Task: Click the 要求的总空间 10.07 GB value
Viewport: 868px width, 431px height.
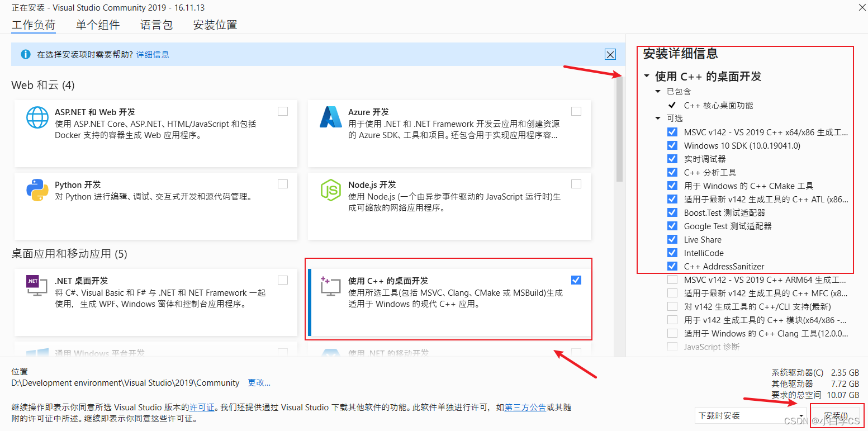Action: click(x=843, y=395)
